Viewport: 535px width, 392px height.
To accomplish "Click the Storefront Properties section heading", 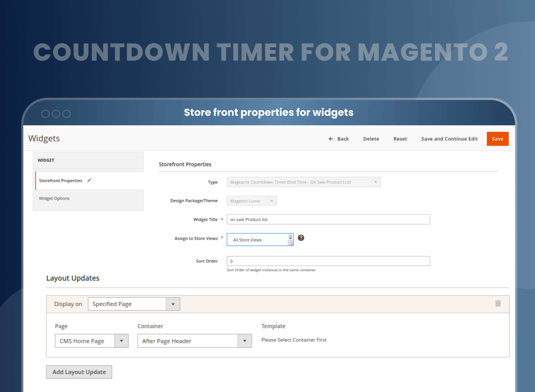I will click(x=185, y=164).
